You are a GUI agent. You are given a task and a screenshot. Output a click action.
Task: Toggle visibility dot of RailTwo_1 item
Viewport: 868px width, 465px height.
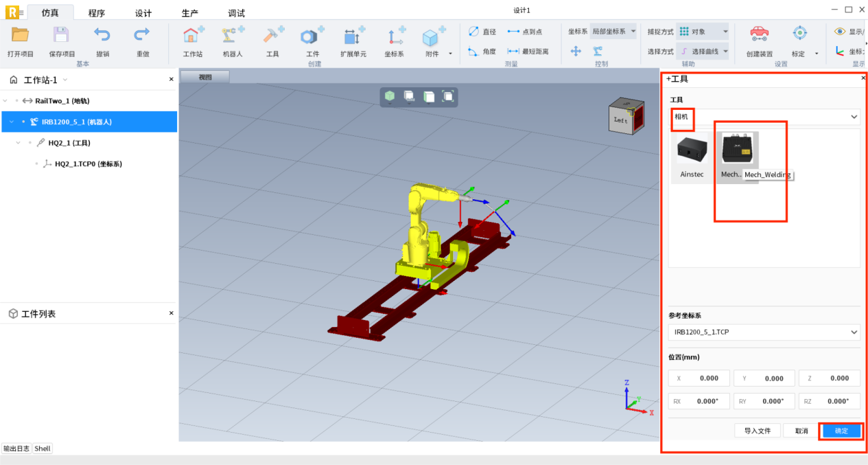click(x=17, y=101)
